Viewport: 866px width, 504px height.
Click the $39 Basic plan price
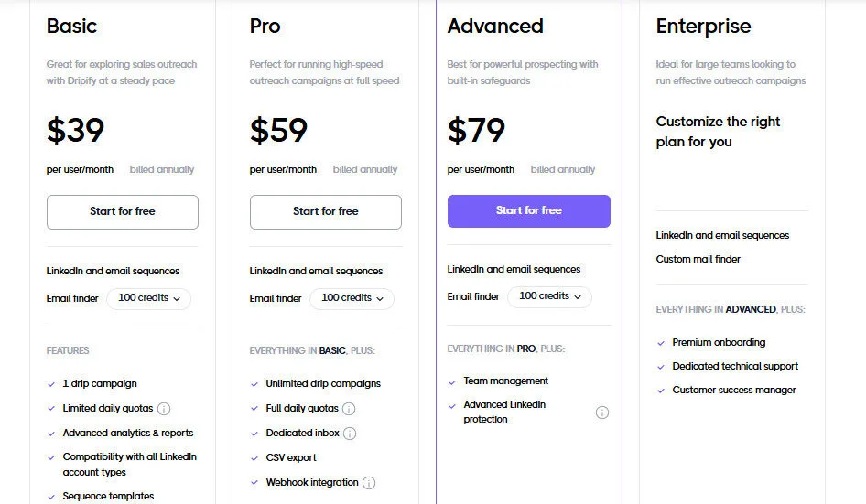tap(76, 131)
